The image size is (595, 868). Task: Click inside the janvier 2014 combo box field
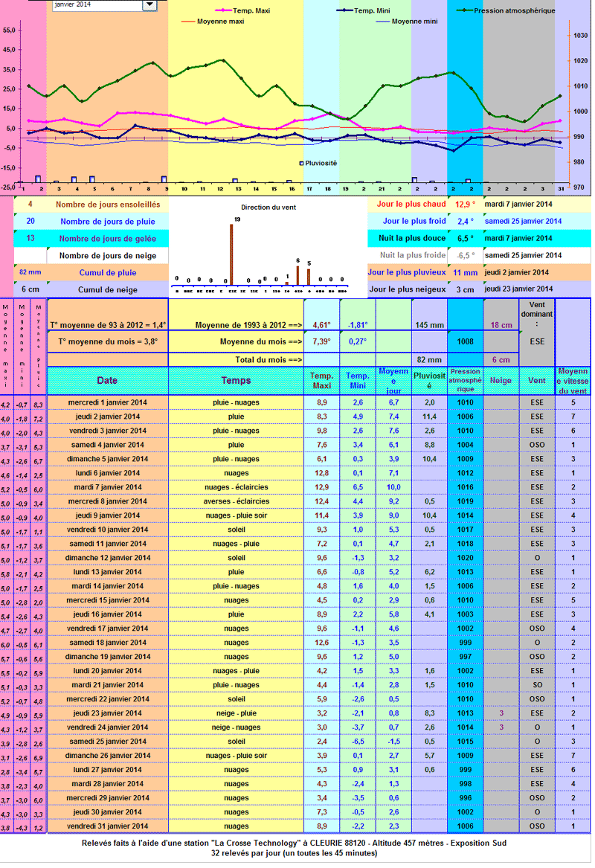click(x=97, y=5)
